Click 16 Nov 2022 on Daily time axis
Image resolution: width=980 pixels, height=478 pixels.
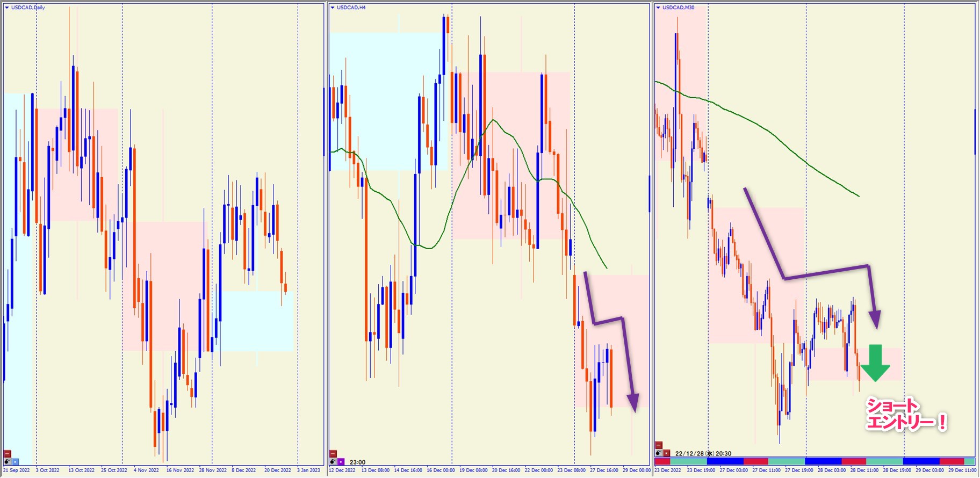(x=180, y=470)
